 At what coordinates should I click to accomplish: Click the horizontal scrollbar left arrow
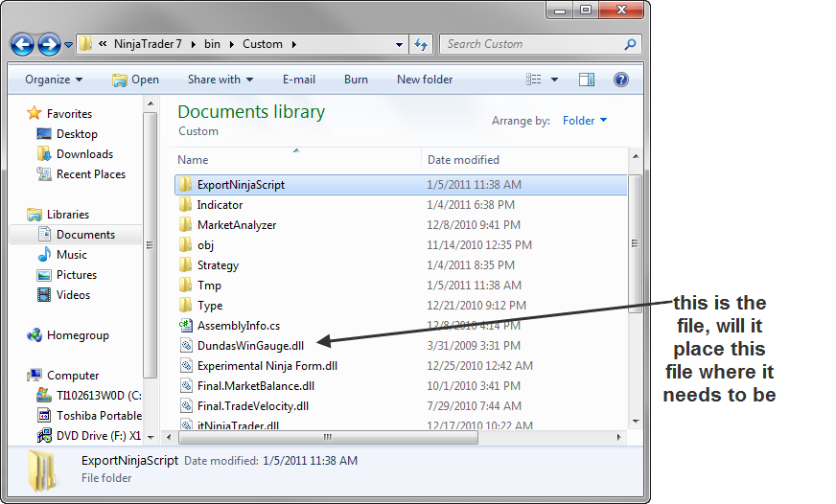(169, 437)
